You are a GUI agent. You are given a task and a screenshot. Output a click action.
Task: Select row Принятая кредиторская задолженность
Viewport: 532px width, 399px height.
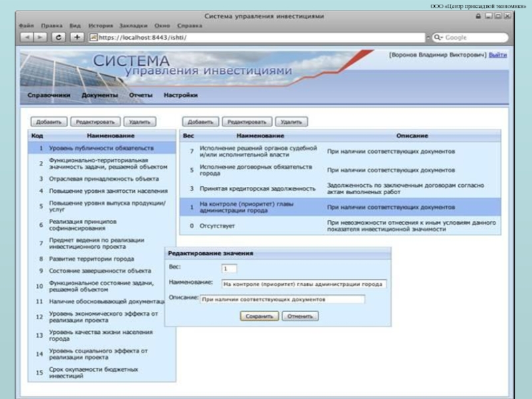point(340,189)
